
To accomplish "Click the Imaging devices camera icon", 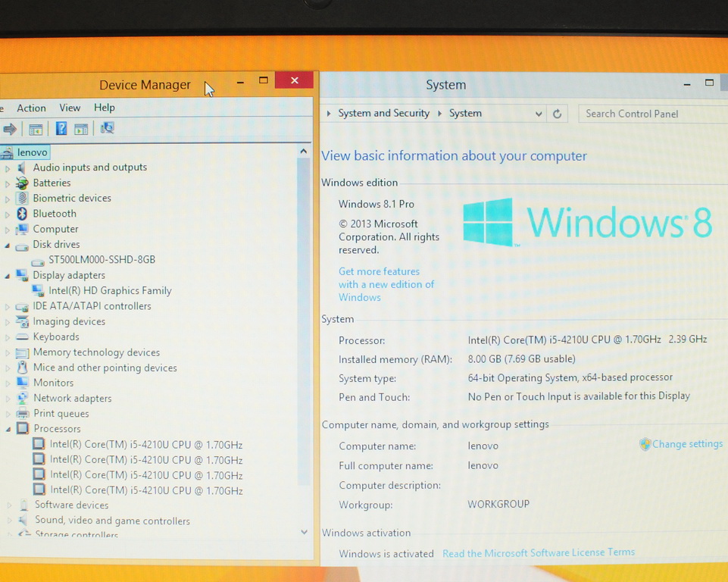I will [22, 321].
